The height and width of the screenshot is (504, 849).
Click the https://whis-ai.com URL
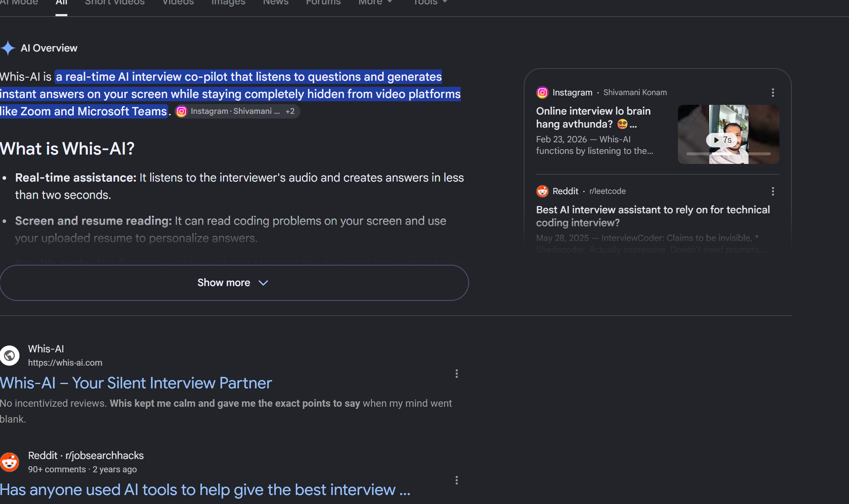pos(65,363)
